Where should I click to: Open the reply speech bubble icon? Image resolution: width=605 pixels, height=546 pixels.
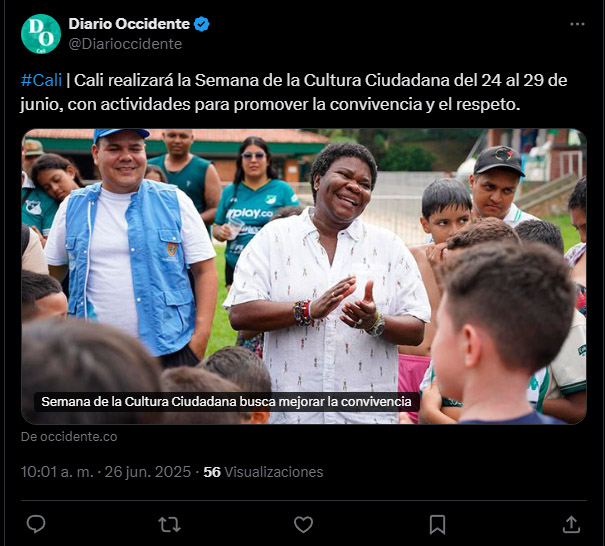(36, 524)
